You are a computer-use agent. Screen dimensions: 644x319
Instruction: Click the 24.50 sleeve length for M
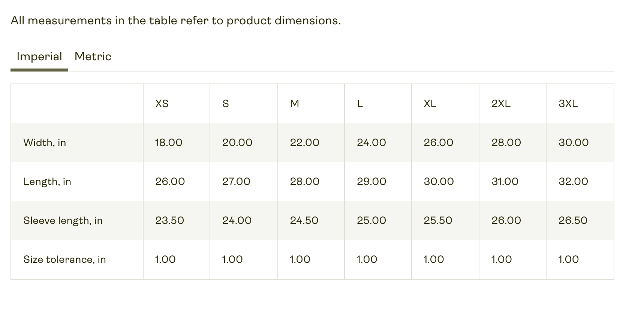[x=304, y=221]
